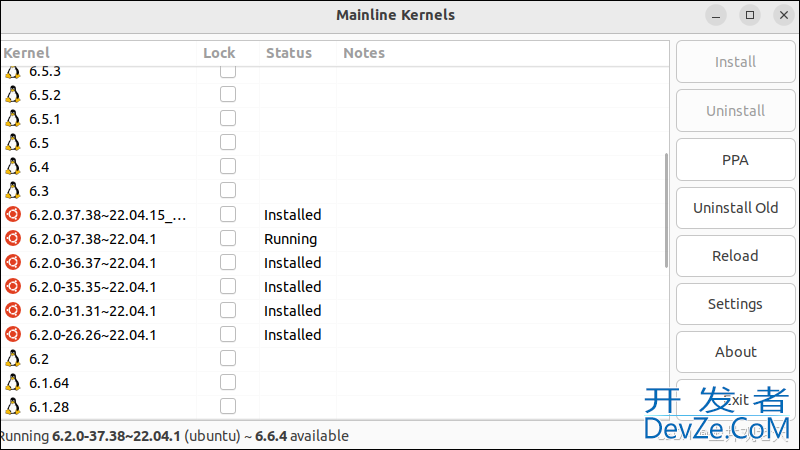This screenshot has height=450, width=800.
Task: Lock the running 6.2.0-37.38~22.04.1 kernel
Action: (228, 238)
